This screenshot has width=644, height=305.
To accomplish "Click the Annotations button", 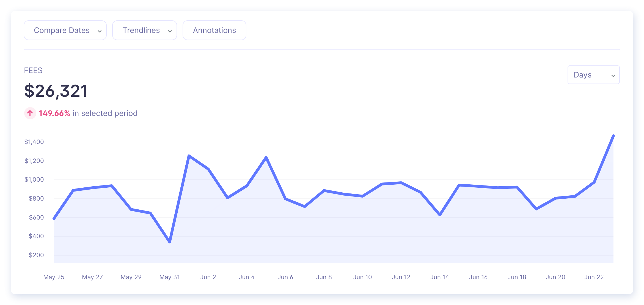I will [214, 30].
